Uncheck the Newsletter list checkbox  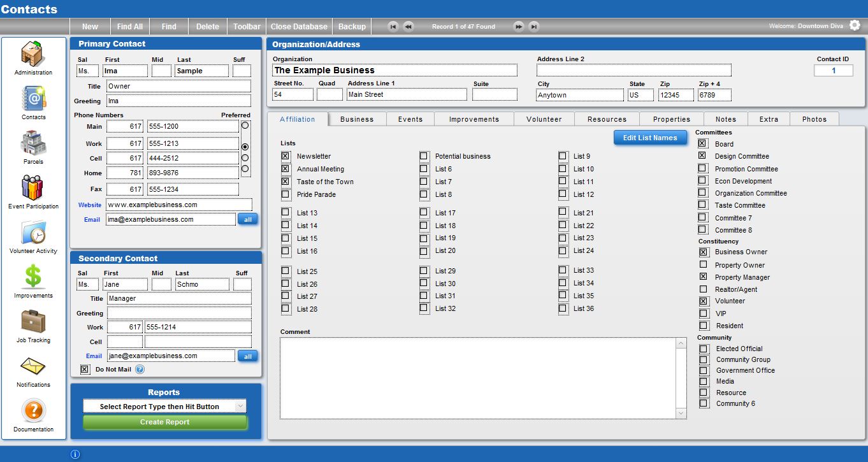[285, 156]
